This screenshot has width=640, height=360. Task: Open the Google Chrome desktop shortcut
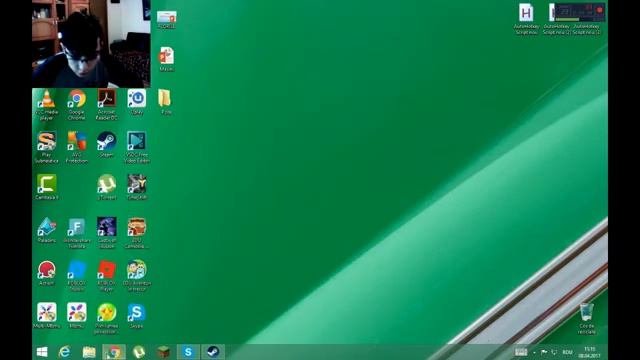click(x=77, y=104)
